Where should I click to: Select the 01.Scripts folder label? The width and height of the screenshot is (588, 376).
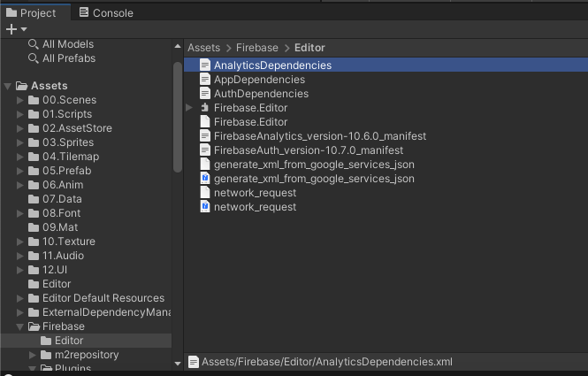click(67, 114)
